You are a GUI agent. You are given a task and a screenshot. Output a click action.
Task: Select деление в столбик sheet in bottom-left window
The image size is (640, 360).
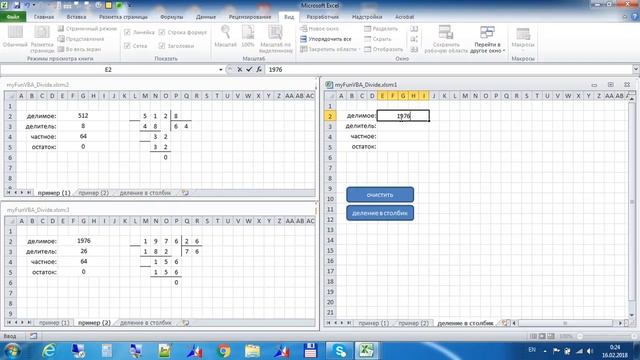pyautogui.click(x=146, y=322)
